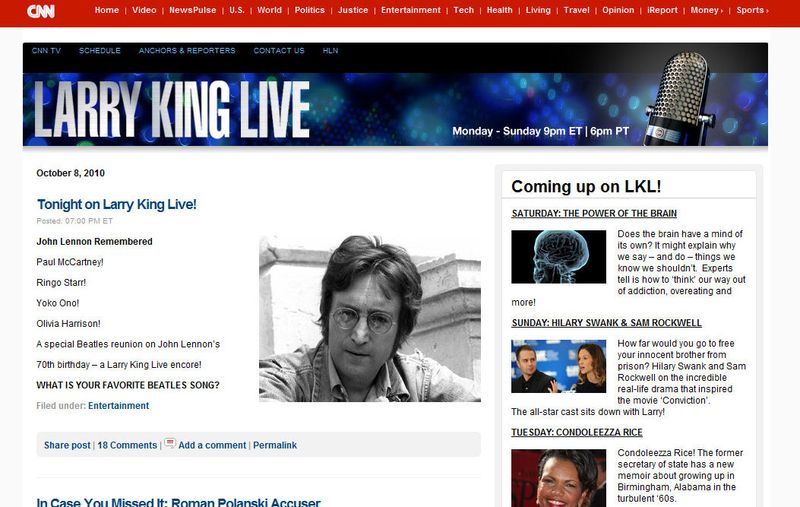The width and height of the screenshot is (800, 507).
Task: Click the CNN logo
Action: 40,11
